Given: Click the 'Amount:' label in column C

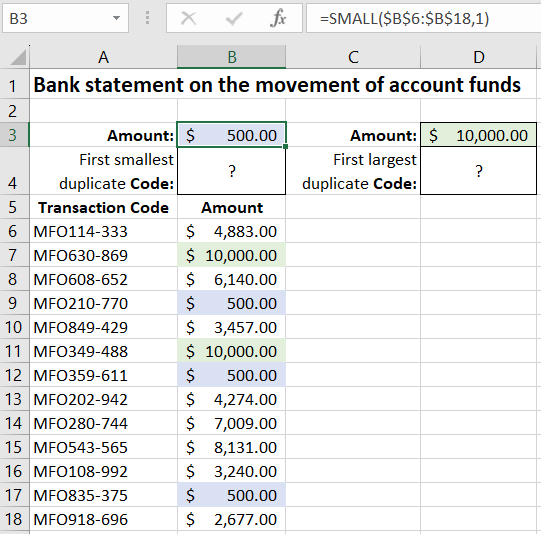Looking at the screenshot, I should click(383, 135).
